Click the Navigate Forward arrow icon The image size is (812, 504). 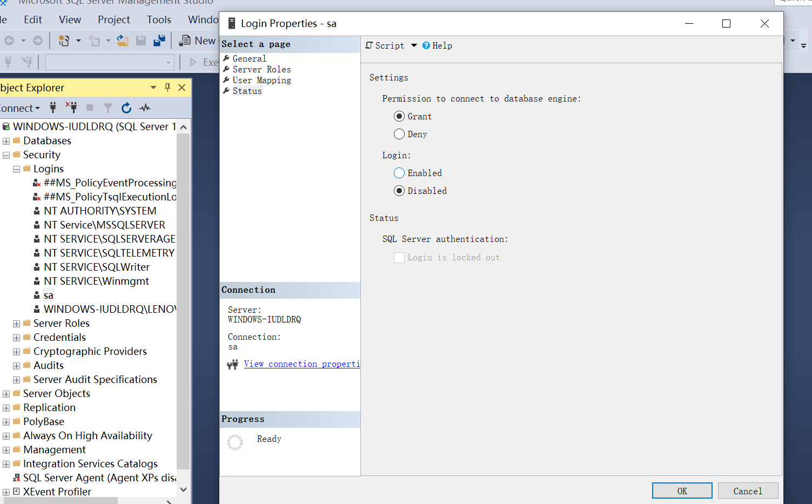(38, 41)
